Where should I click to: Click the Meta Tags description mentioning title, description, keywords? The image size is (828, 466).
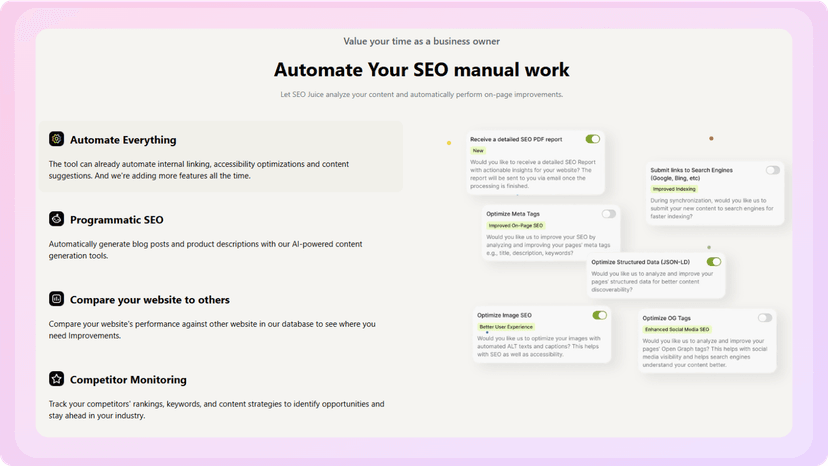tap(548, 245)
